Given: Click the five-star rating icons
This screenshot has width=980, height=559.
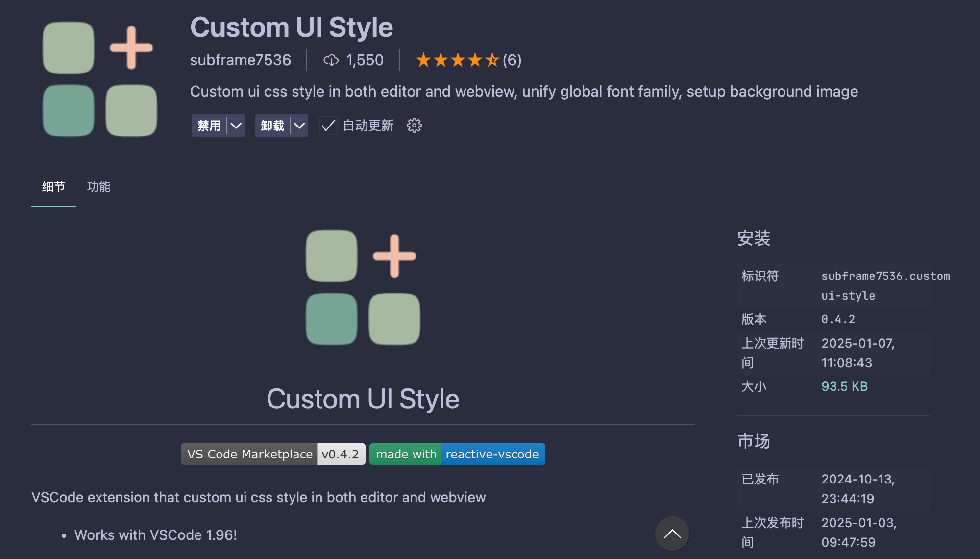Looking at the screenshot, I should pos(457,60).
